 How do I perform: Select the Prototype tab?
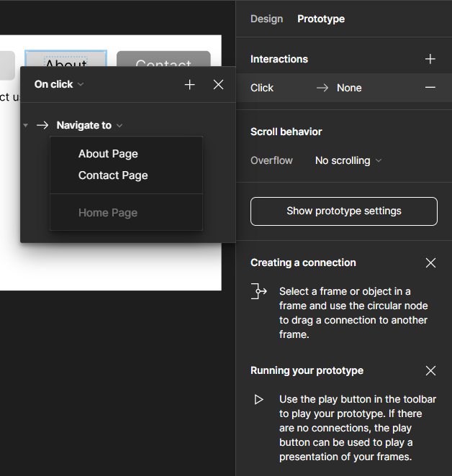321,19
